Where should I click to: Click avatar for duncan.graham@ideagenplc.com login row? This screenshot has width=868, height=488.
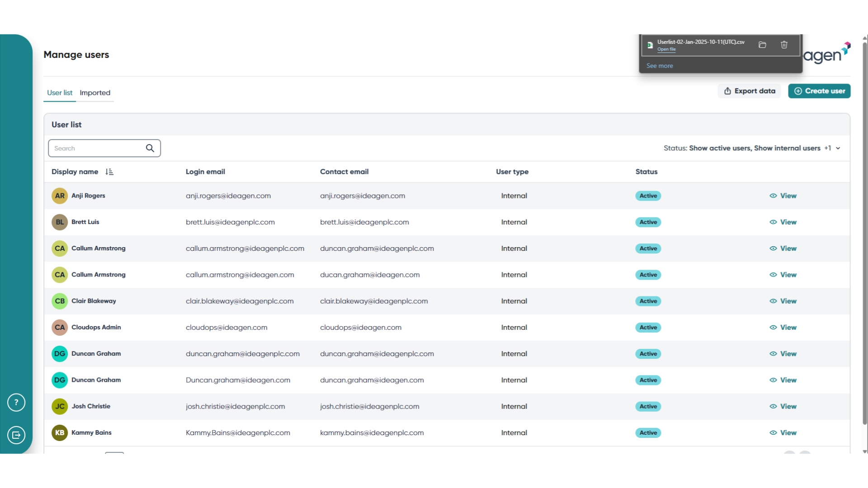(60, 353)
